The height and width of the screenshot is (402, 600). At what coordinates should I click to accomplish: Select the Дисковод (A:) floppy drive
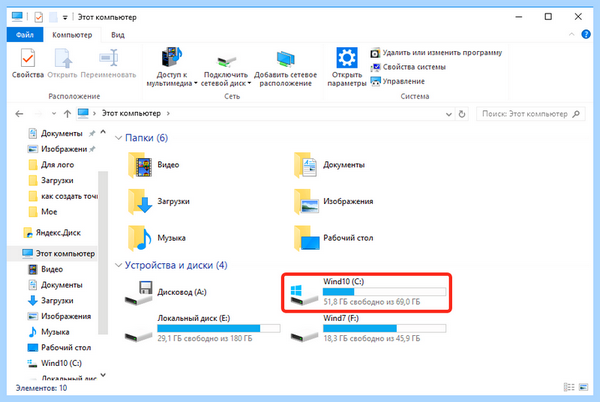(166, 293)
